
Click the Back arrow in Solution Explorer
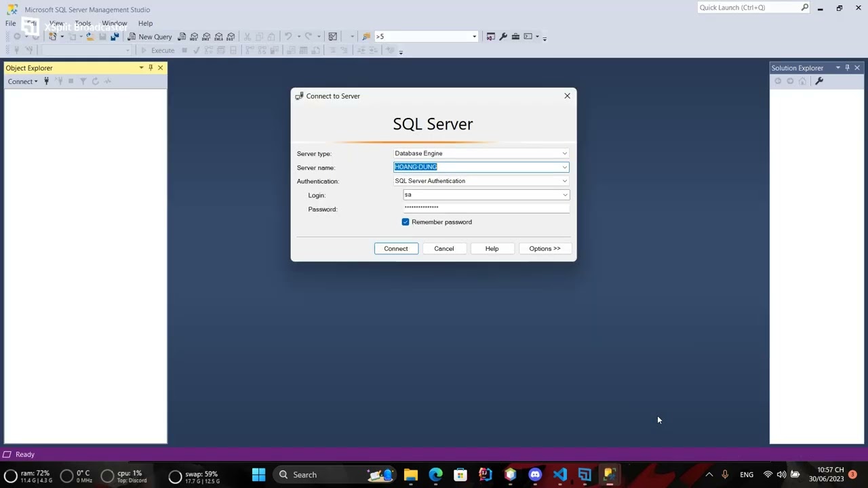point(778,81)
